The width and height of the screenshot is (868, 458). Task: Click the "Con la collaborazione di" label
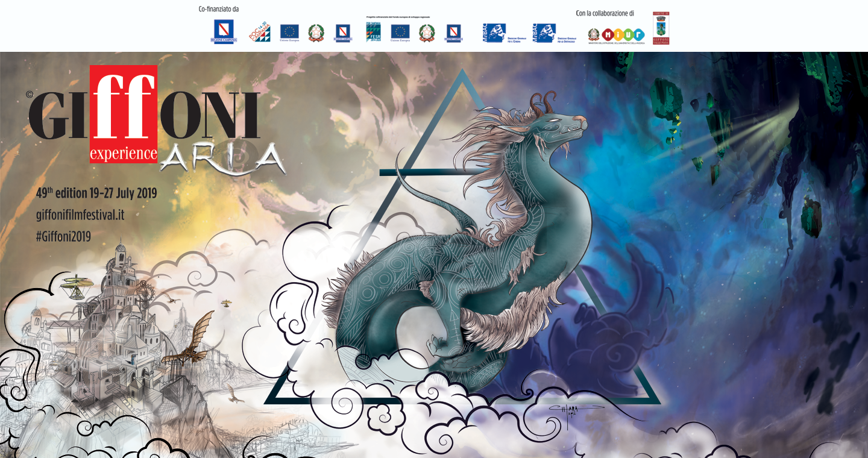click(605, 13)
